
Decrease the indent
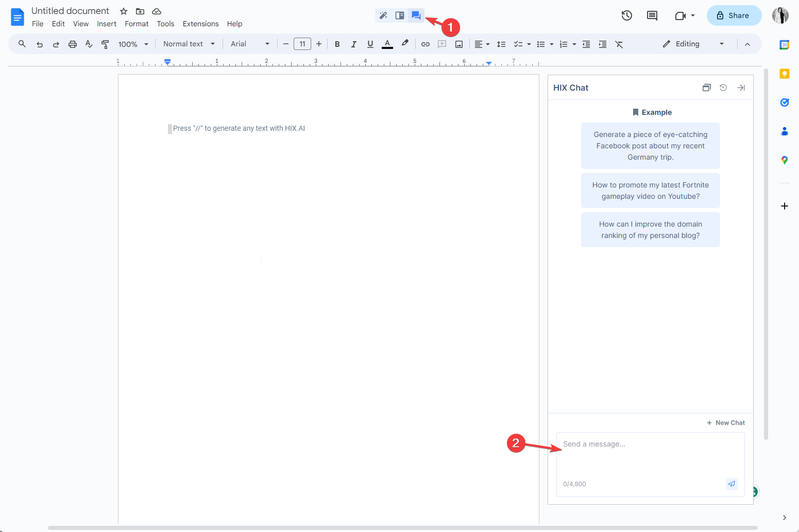586,44
